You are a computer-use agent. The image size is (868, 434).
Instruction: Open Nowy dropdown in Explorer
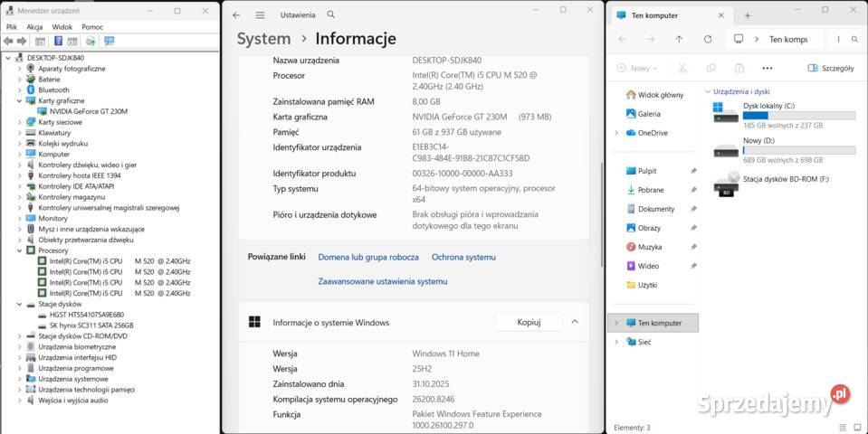pyautogui.click(x=637, y=68)
